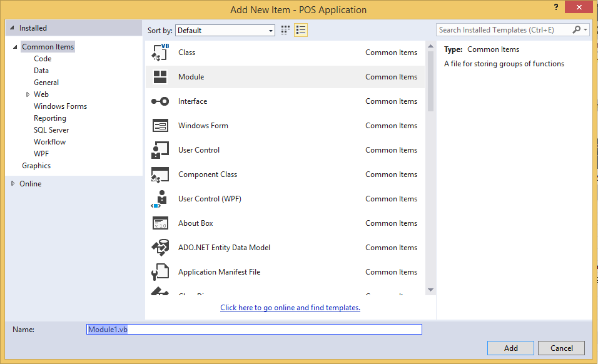Viewport: 598px width, 364px height.
Task: Click the 'Component Class' template name
Action: click(x=208, y=174)
